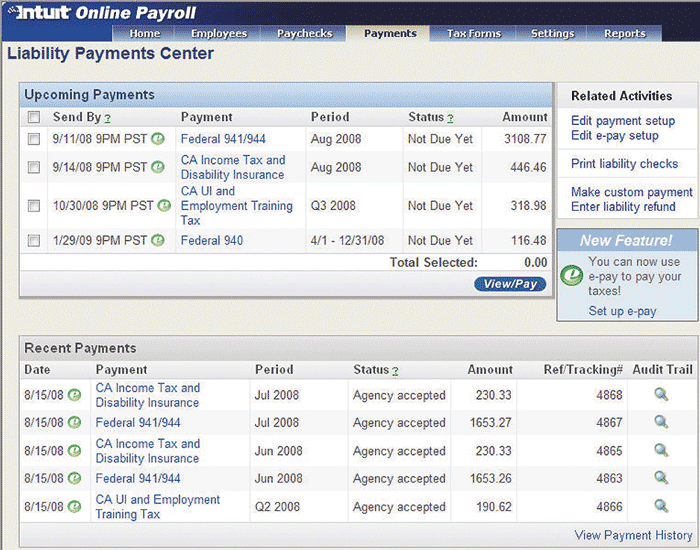The image size is (700, 550).
Task: Click e-pay icon beside 1/29/09 9PM PST
Action: click(x=158, y=241)
